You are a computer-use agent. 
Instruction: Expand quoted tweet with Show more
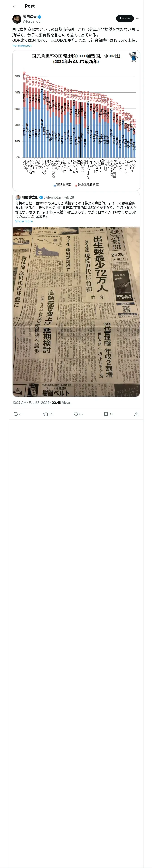click(x=24, y=221)
